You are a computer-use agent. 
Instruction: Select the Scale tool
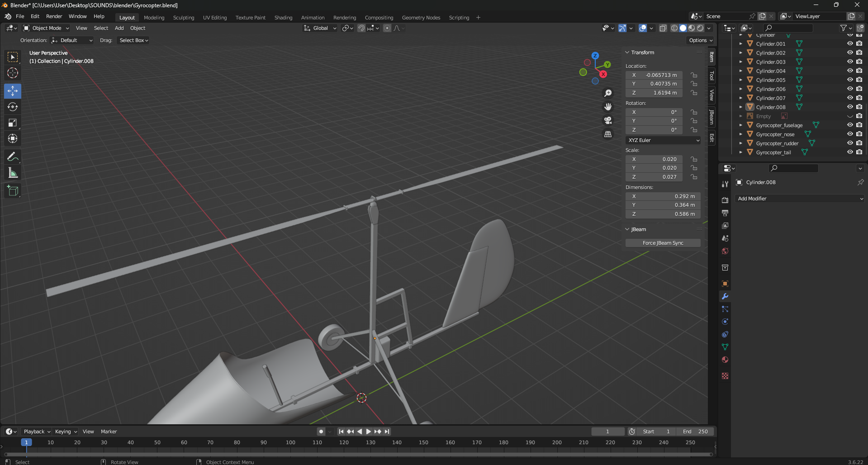(13, 123)
